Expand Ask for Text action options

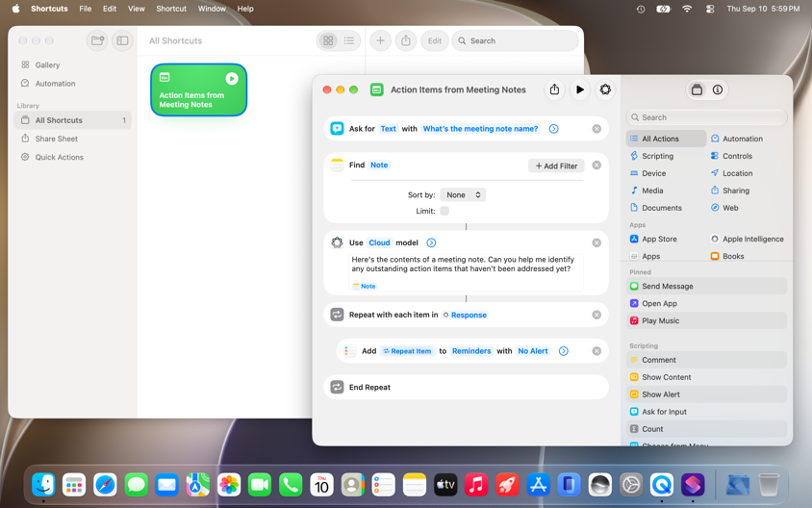coord(553,129)
